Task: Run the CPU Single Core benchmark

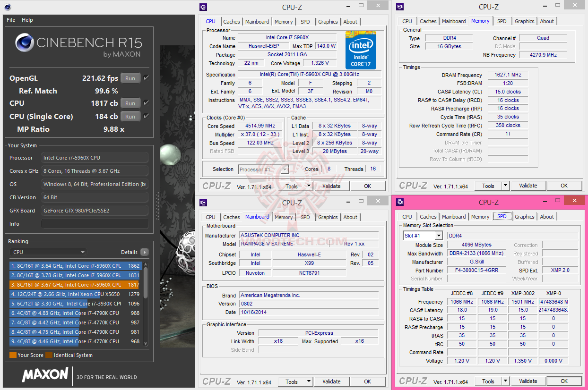Action: coord(130,117)
